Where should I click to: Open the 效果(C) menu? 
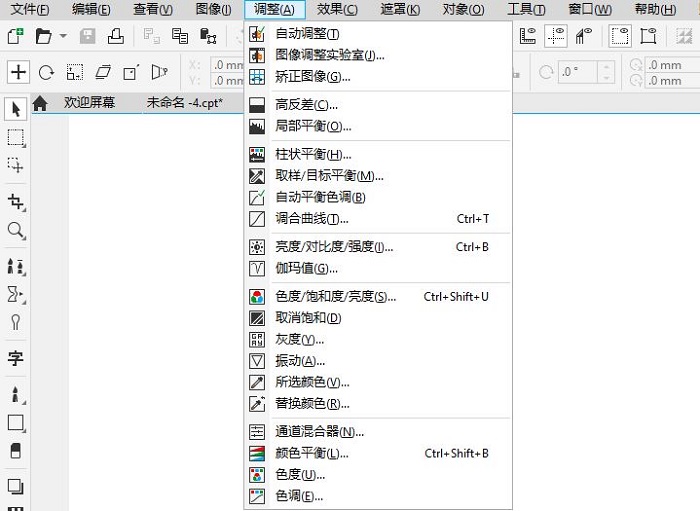(x=337, y=9)
